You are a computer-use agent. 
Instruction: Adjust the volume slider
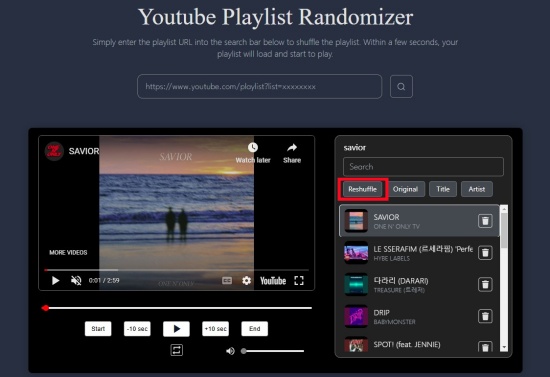pyautogui.click(x=273, y=351)
